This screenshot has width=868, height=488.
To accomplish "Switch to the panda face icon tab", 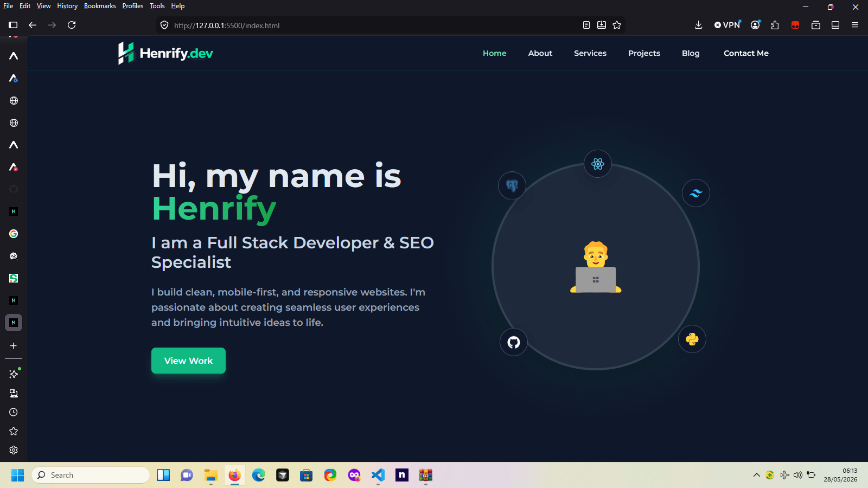I will (x=14, y=256).
